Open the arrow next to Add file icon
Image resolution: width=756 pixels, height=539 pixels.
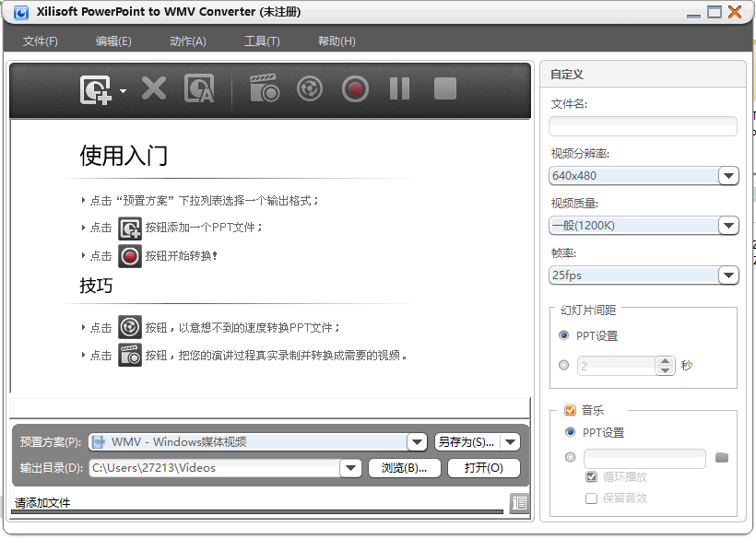(x=123, y=90)
